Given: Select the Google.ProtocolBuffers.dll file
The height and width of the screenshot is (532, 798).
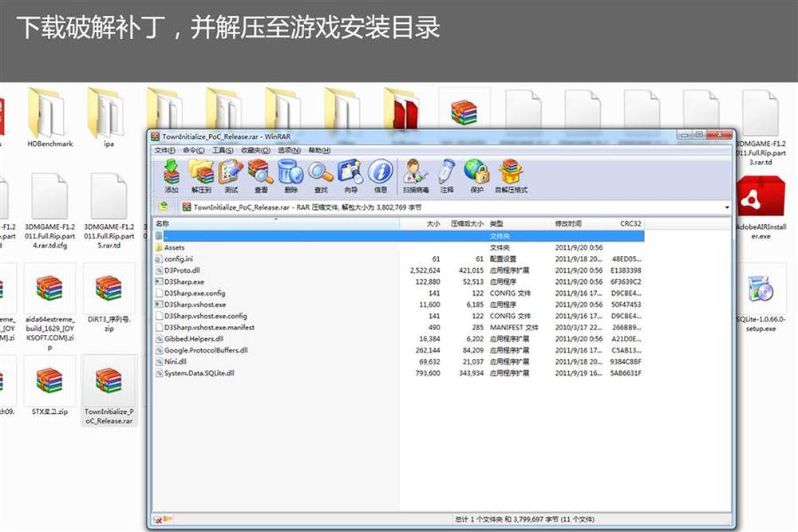Looking at the screenshot, I should point(399,350).
